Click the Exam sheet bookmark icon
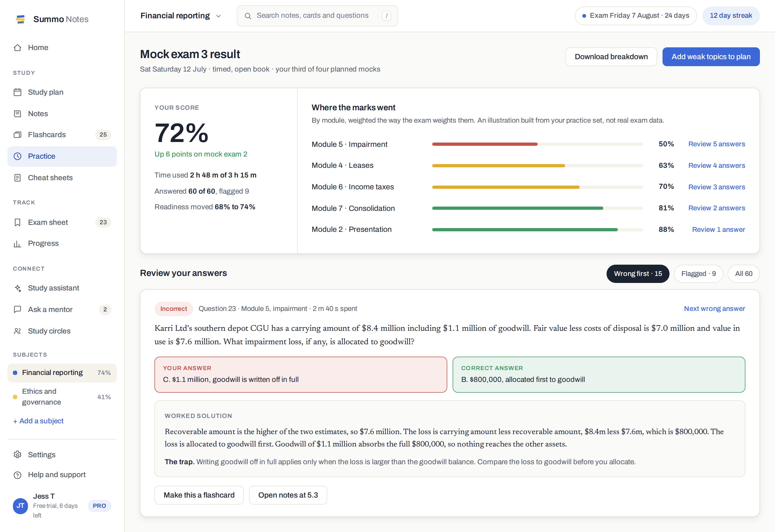The height and width of the screenshot is (532, 775). coord(18,222)
